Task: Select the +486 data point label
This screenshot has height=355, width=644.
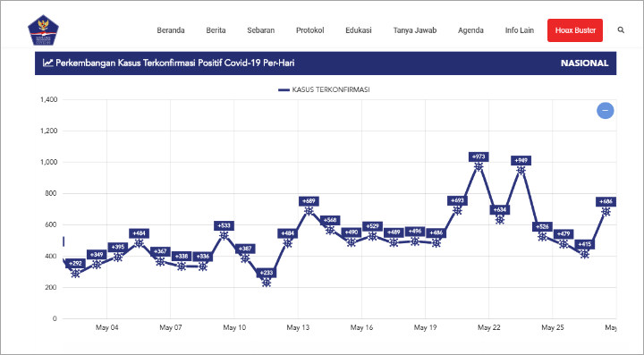Action: point(436,233)
